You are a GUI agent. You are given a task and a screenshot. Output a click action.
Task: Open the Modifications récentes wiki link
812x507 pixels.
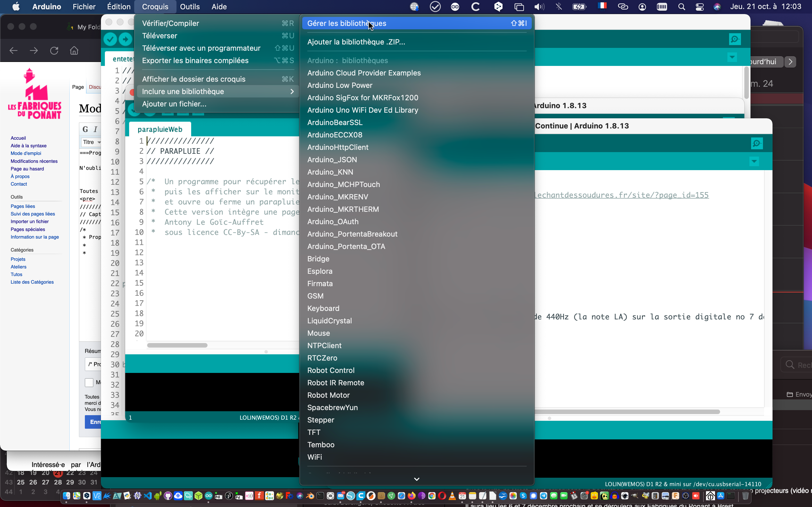click(x=34, y=161)
